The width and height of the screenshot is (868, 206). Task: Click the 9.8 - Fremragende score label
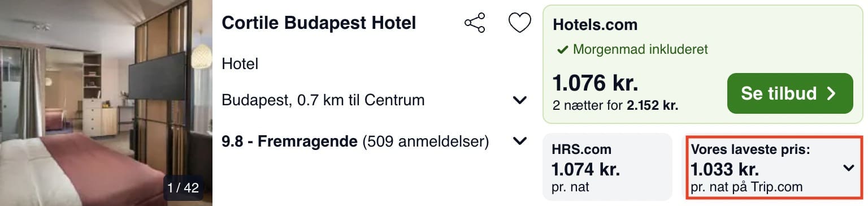pyautogui.click(x=290, y=141)
